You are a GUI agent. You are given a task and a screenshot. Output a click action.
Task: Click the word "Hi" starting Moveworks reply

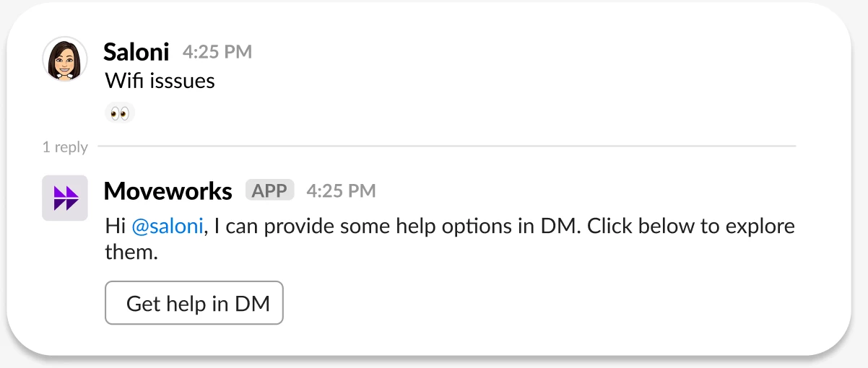pyautogui.click(x=116, y=227)
